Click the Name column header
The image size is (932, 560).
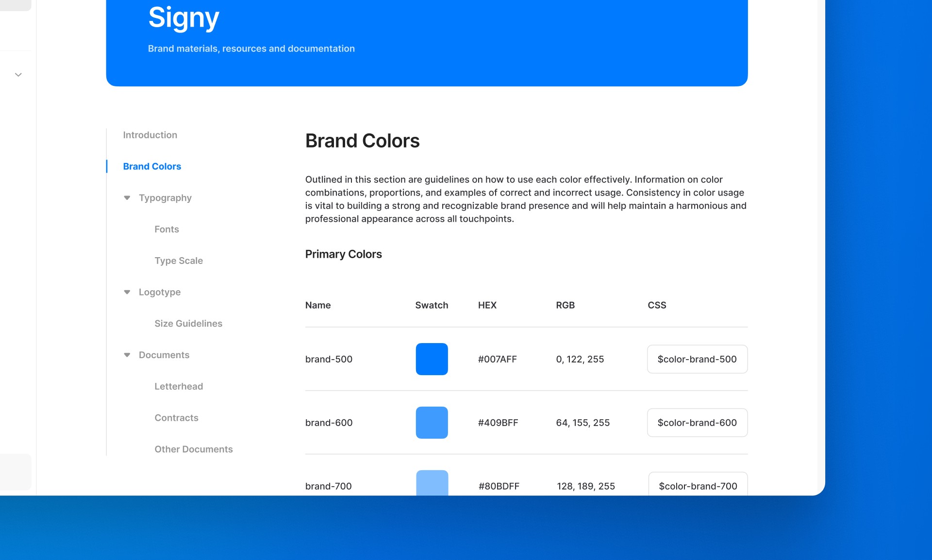click(x=318, y=305)
